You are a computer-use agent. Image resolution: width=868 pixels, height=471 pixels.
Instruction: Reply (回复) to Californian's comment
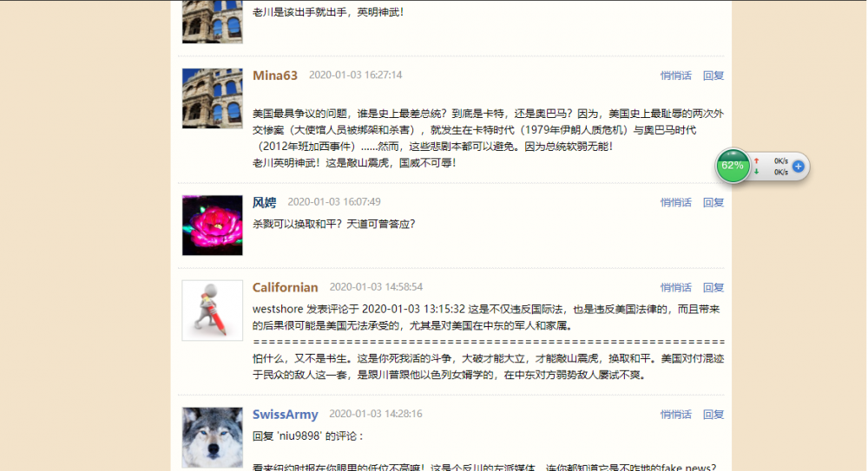click(x=713, y=287)
